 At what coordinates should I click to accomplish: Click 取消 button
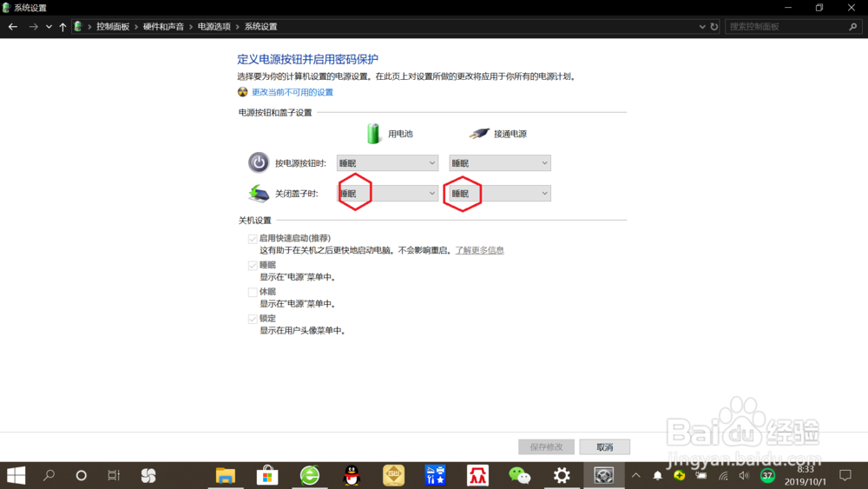click(604, 447)
